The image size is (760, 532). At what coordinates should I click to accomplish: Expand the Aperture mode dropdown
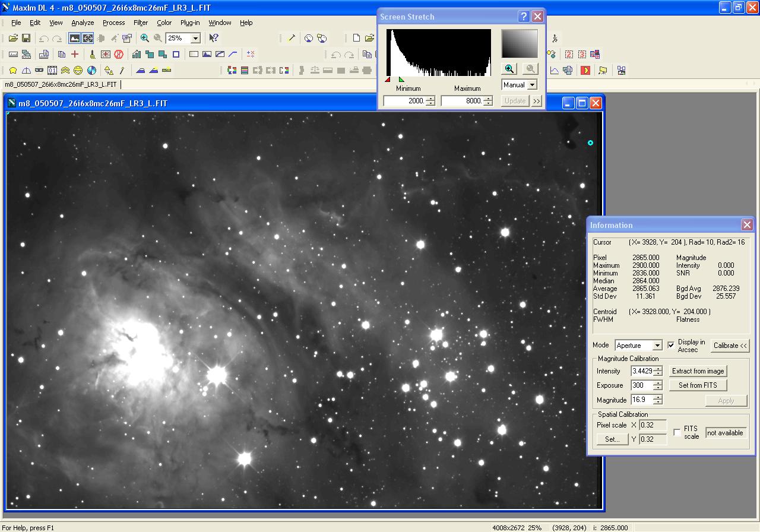(657, 346)
